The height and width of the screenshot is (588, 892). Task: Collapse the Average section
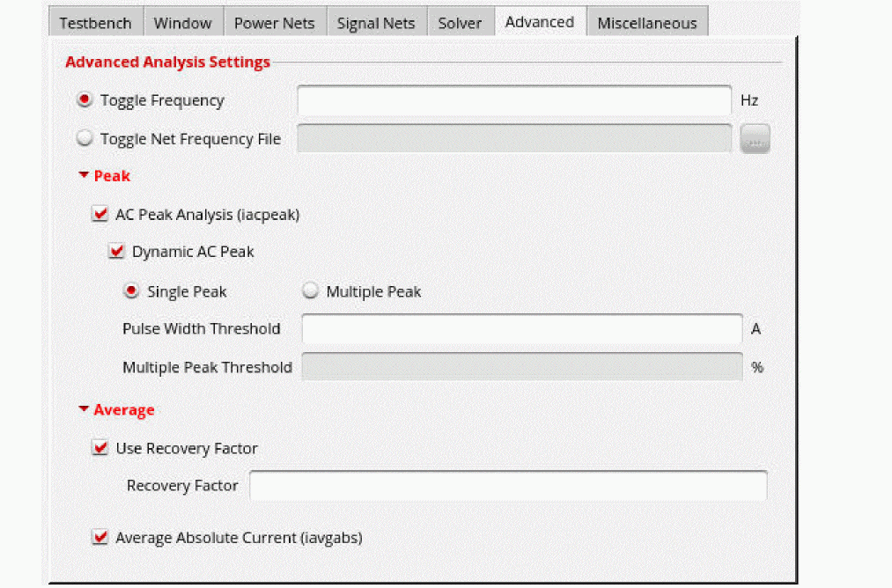click(84, 409)
